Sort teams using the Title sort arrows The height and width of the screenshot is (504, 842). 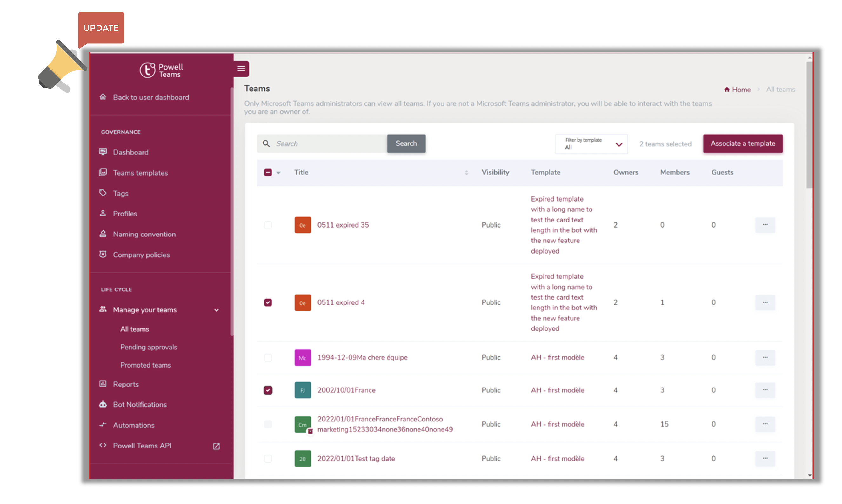pos(466,173)
